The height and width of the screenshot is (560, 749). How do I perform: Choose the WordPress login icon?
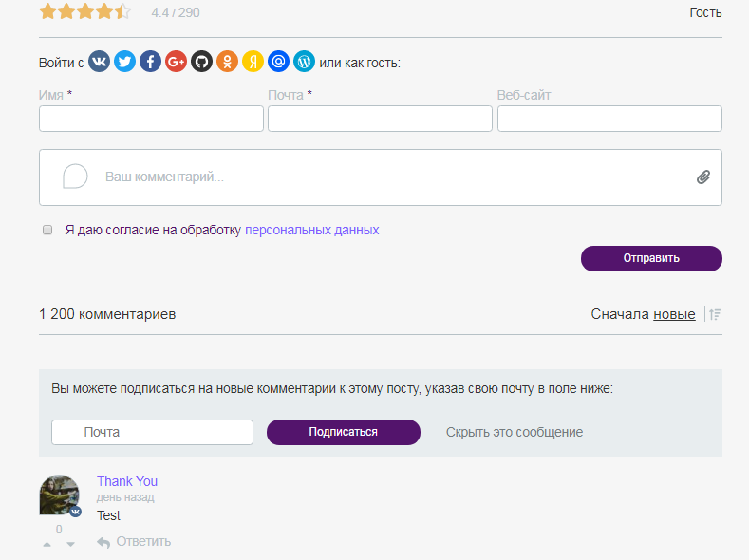(x=304, y=62)
